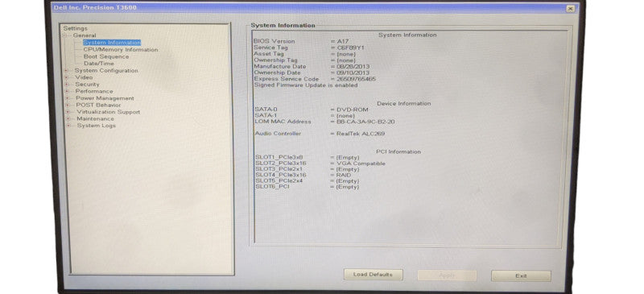Image resolution: width=644 pixels, height=294 pixels.
Task: Click the Ownership Date value 09/10/2013
Action: click(x=353, y=72)
